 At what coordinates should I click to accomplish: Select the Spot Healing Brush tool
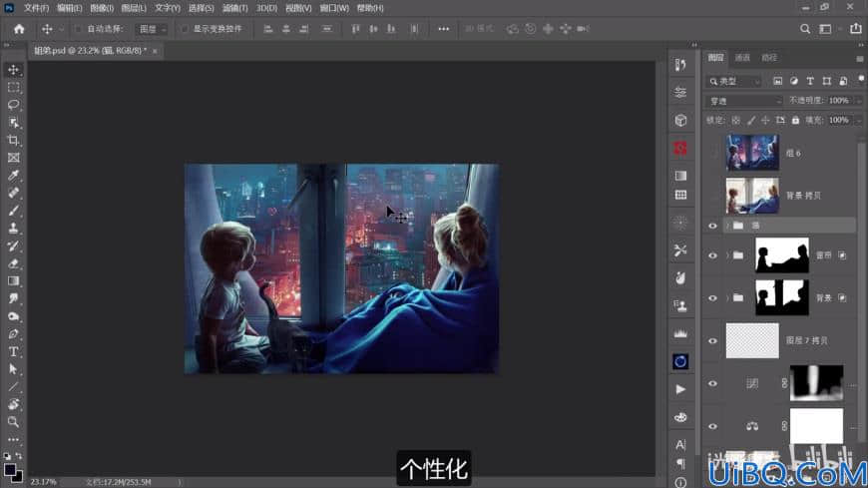[x=13, y=193]
